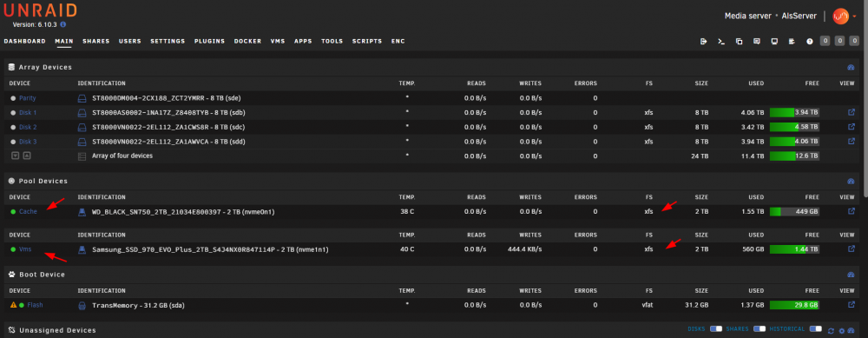Open the help question mark icon
Viewport: 868px width, 338px height.
coord(809,41)
